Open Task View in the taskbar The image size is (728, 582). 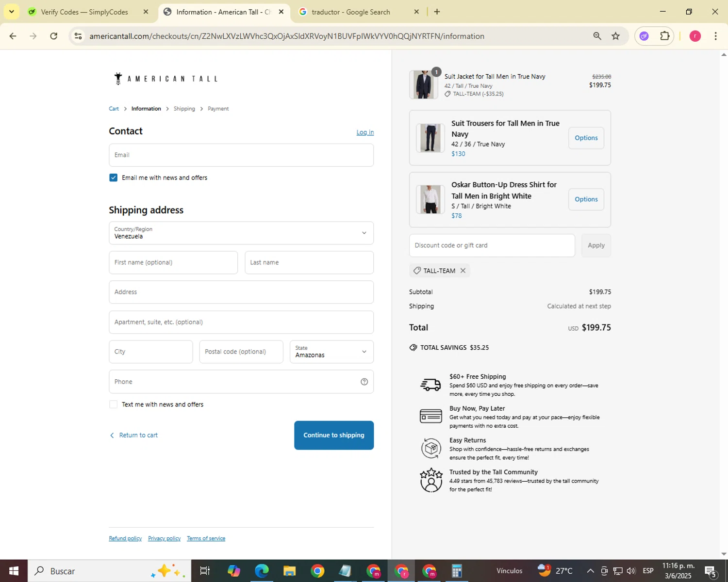click(x=205, y=571)
